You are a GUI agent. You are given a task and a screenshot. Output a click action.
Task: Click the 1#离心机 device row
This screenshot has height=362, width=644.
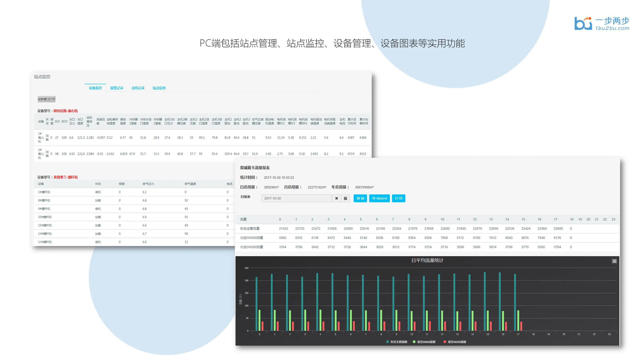point(40,138)
